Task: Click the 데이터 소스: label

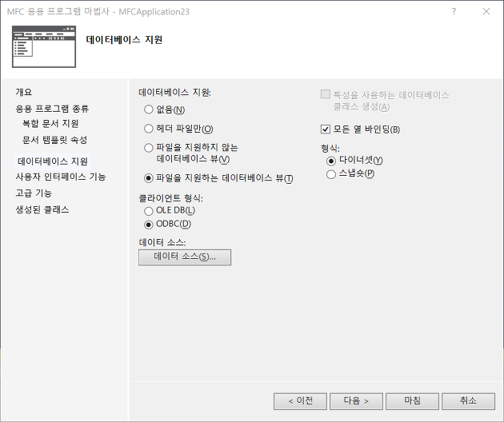Action: click(162, 242)
